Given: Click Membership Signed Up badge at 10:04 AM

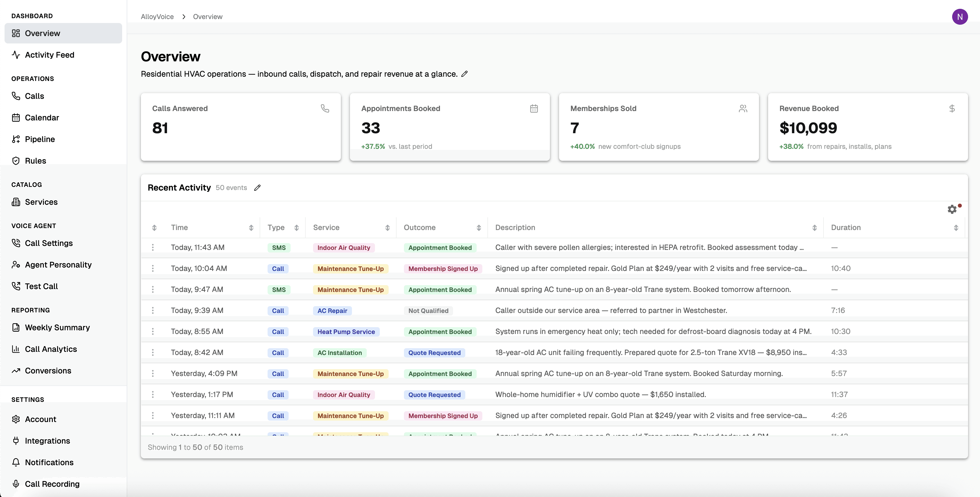Looking at the screenshot, I should (x=443, y=268).
